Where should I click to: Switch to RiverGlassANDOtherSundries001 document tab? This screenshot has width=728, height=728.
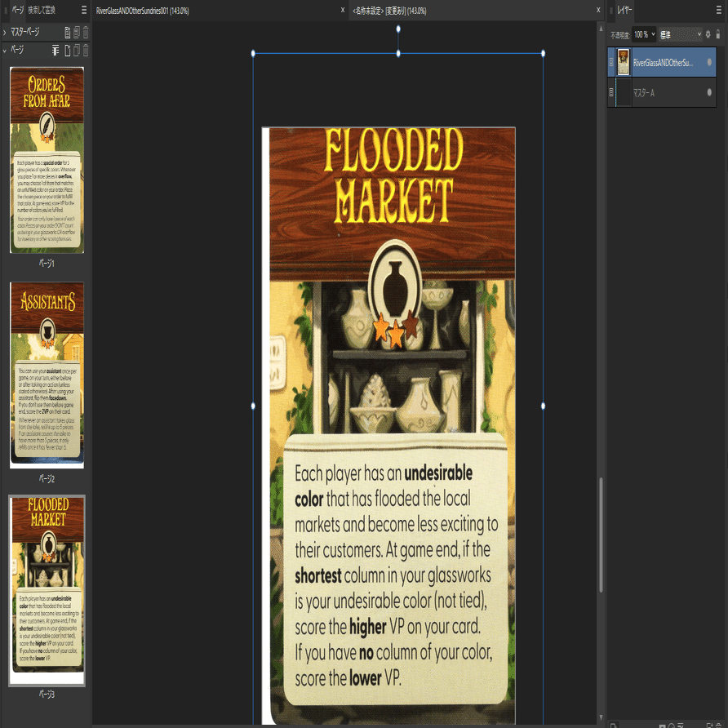(143, 11)
